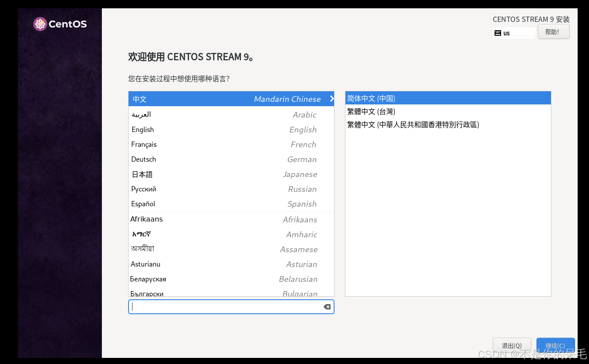This screenshot has width=589, height=364.
Task: Choose 繁體中文 (中華人民共和國香港特別行政區) locale
Action: (x=448, y=125)
